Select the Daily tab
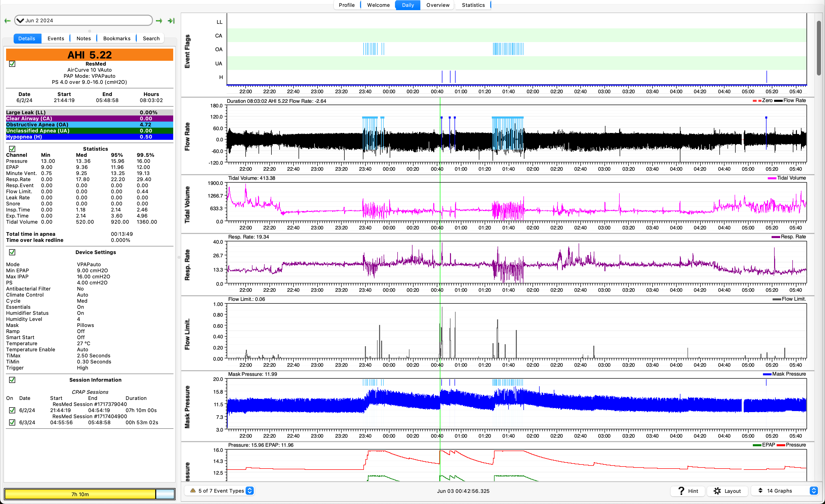This screenshot has width=825, height=504. (x=408, y=5)
